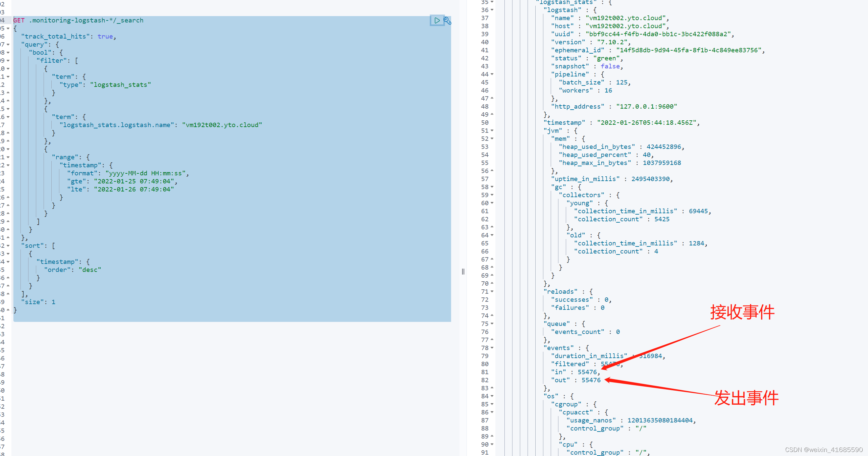This screenshot has width=868, height=456.
Task: Collapse the request "range" block fold arrow
Action: 8,157
